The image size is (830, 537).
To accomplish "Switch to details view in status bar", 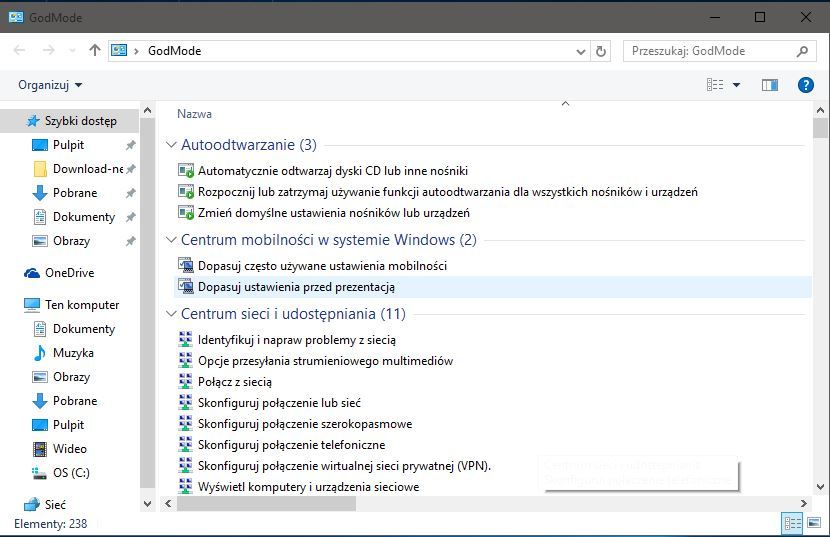I will click(x=792, y=523).
